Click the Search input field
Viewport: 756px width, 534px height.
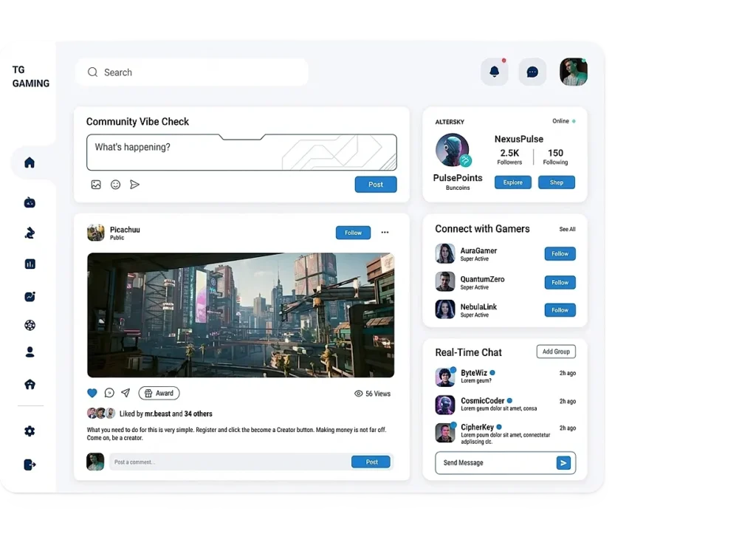[x=192, y=72]
